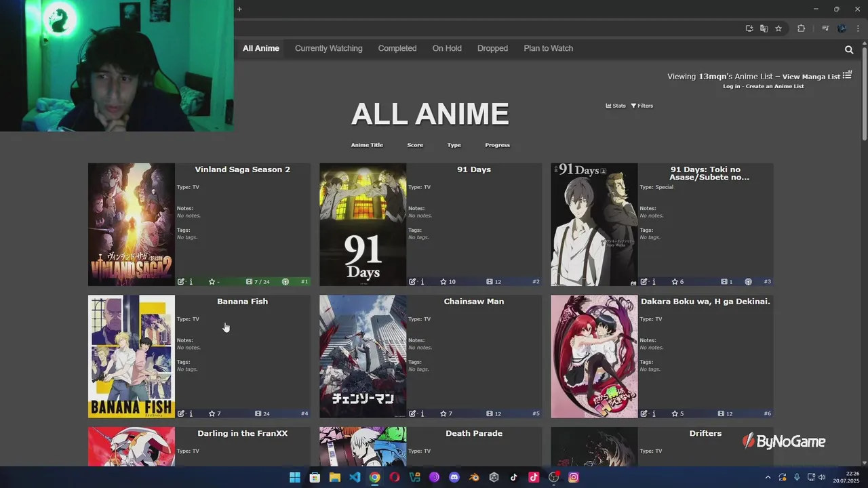Bookmark this page with the star icon
Screen dimensions: 868x488
point(778,28)
